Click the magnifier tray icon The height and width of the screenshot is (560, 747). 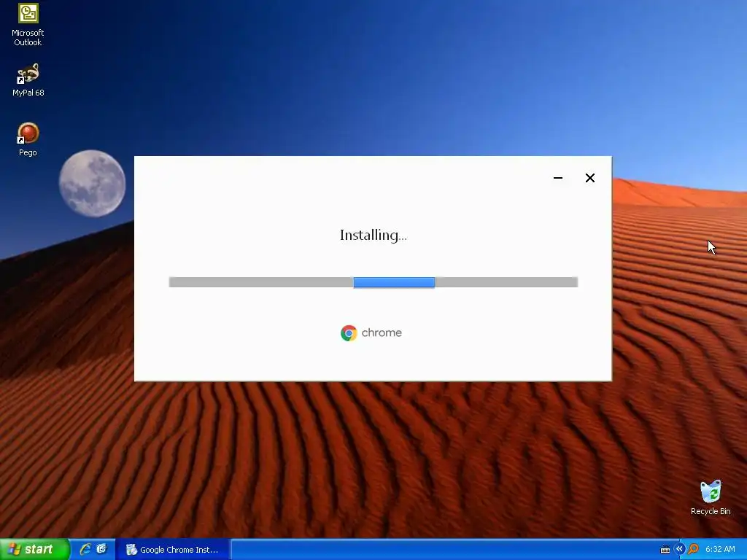(693, 549)
